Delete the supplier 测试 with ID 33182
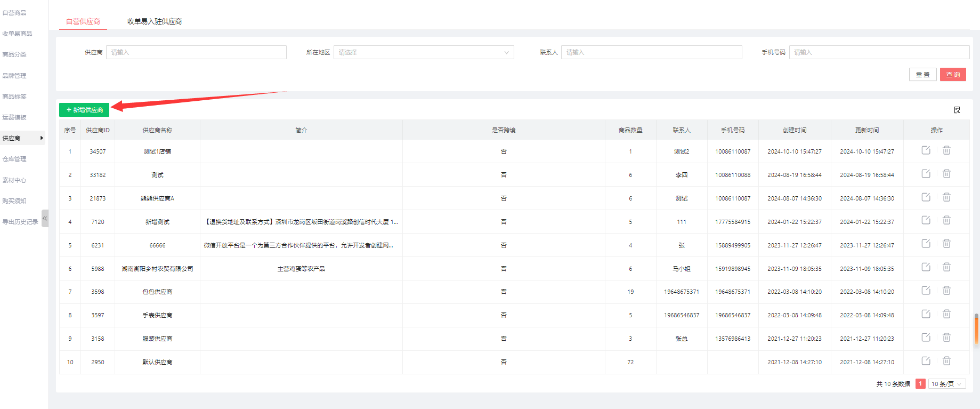 click(x=946, y=174)
